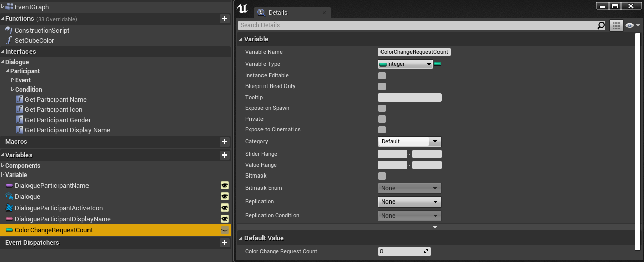Add a new function with plus button
644x262 pixels.
(x=224, y=19)
